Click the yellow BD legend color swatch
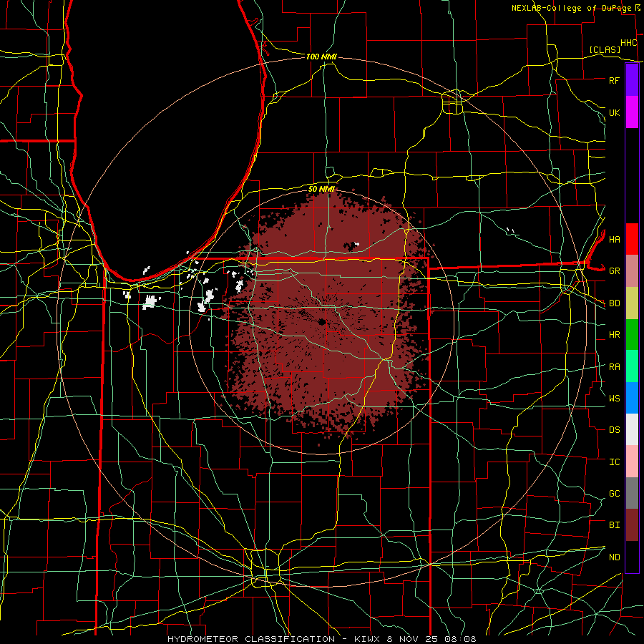The height and width of the screenshot is (644, 644). pos(632,303)
